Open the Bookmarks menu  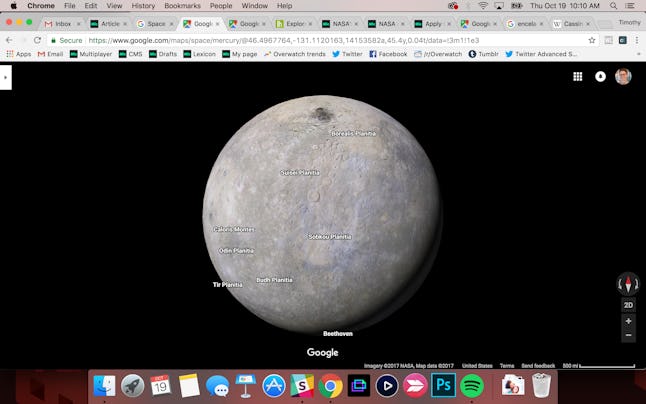tap(182, 6)
